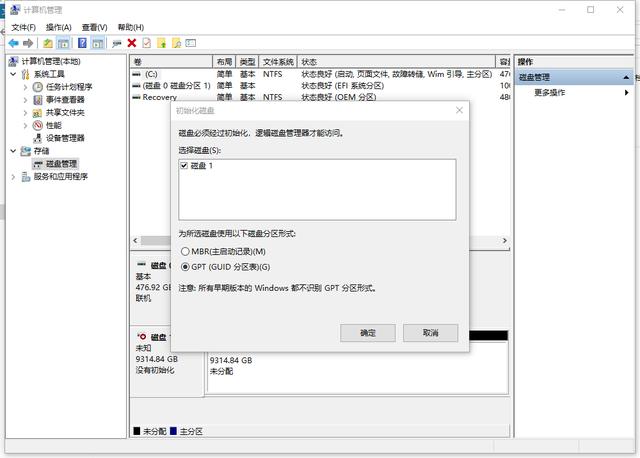
Task: Toggle the Show/Hide Action Pane icon
Action: click(x=98, y=43)
